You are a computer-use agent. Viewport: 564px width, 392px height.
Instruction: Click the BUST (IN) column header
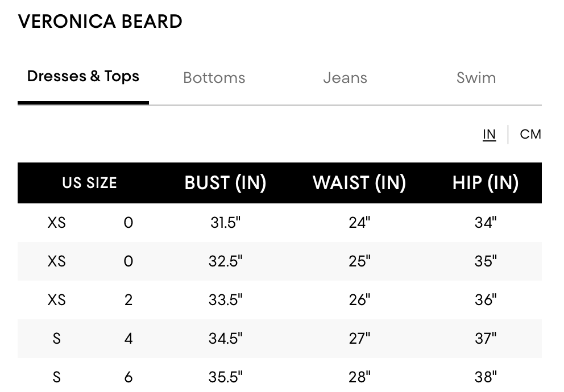click(x=226, y=183)
